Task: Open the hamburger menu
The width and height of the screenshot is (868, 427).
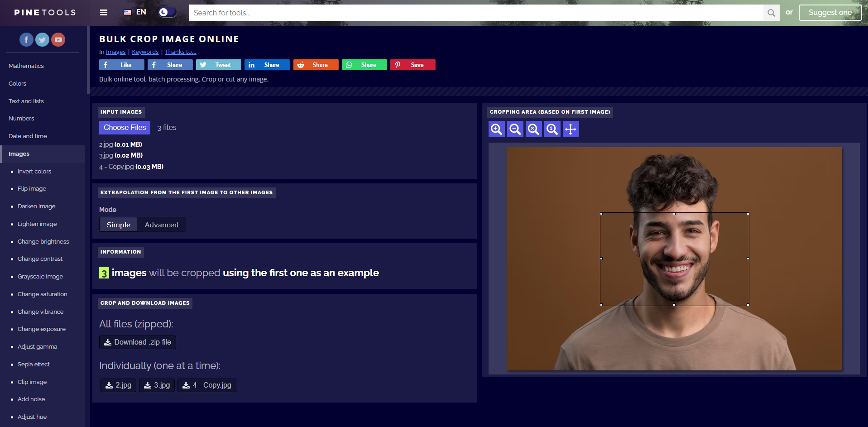Action: (x=103, y=12)
